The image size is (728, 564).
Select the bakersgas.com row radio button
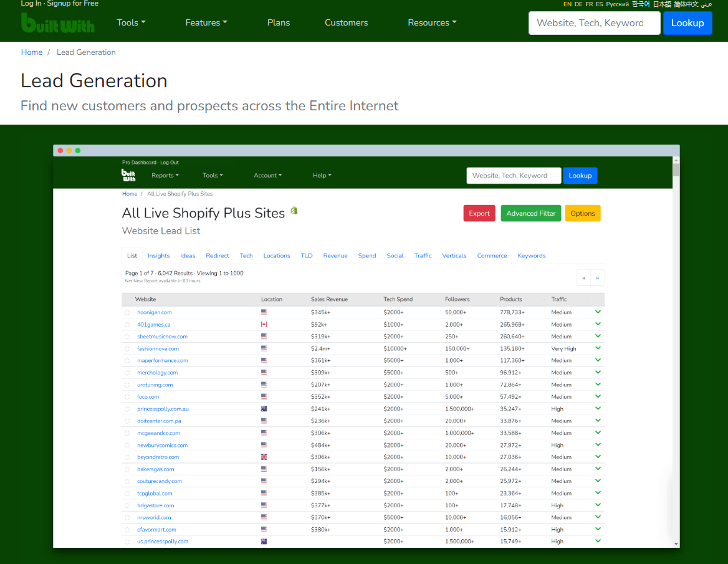click(127, 470)
